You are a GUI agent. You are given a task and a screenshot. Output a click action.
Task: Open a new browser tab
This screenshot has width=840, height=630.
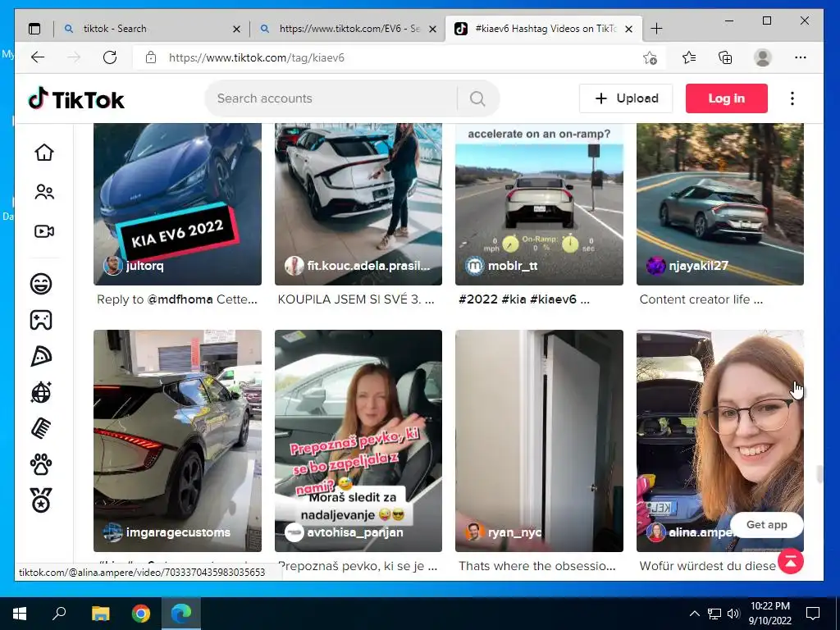(656, 29)
